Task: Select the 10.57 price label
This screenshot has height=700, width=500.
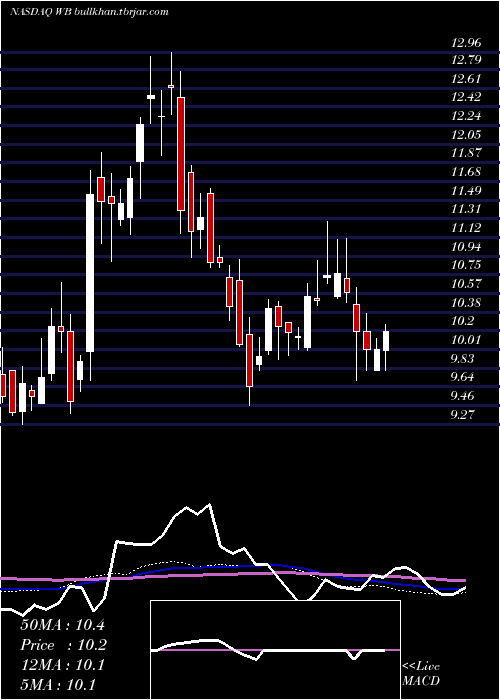Action: point(466,283)
